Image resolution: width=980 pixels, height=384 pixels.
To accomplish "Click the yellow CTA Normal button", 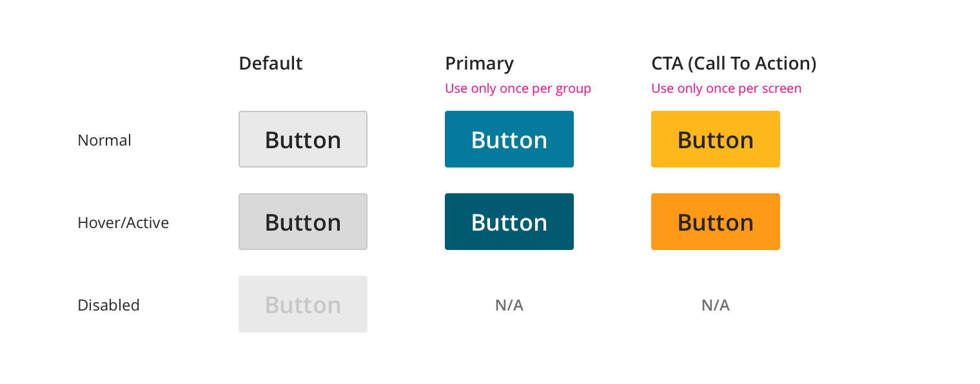I will point(716,139).
